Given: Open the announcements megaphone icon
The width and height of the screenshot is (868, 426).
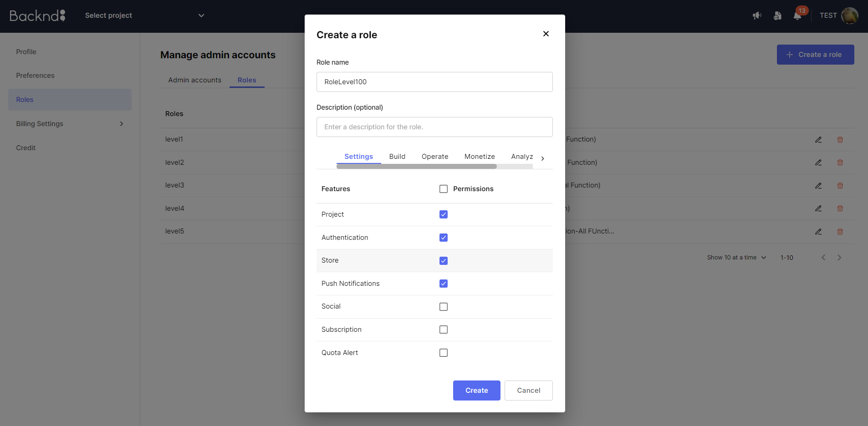Looking at the screenshot, I should pos(757,15).
